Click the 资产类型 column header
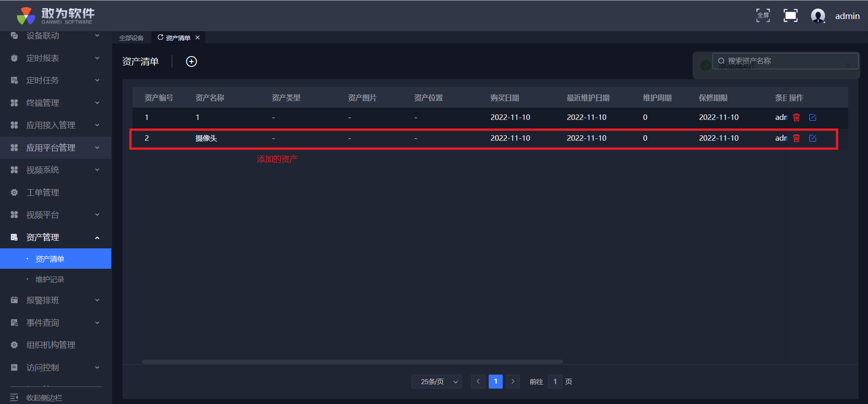The height and width of the screenshot is (404, 868). 286,98
